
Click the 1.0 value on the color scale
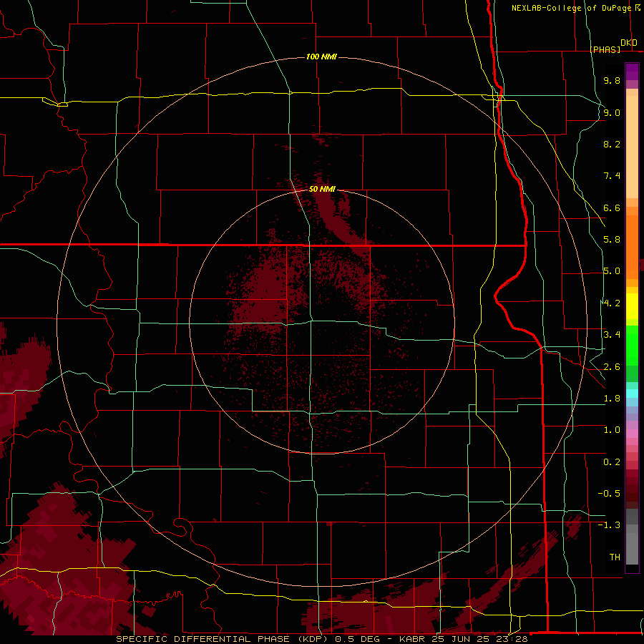[x=612, y=430]
